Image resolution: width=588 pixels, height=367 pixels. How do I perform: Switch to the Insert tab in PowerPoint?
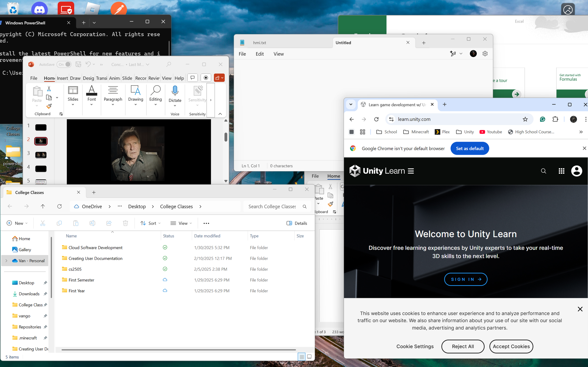62,78
